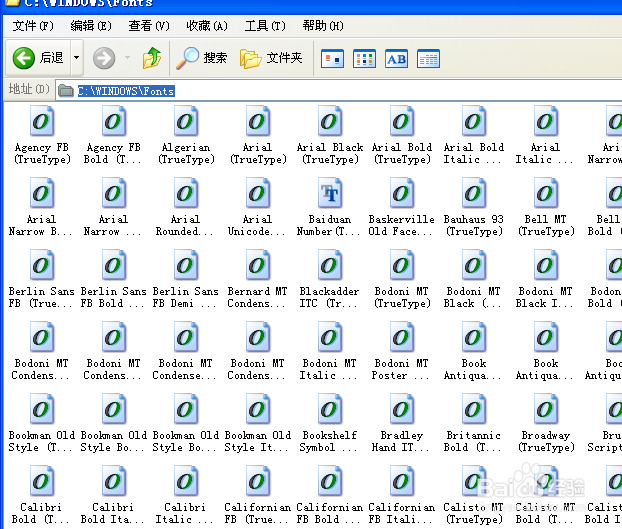Open the 文件(F) menu
The width and height of the screenshot is (622, 529).
[x=33, y=26]
